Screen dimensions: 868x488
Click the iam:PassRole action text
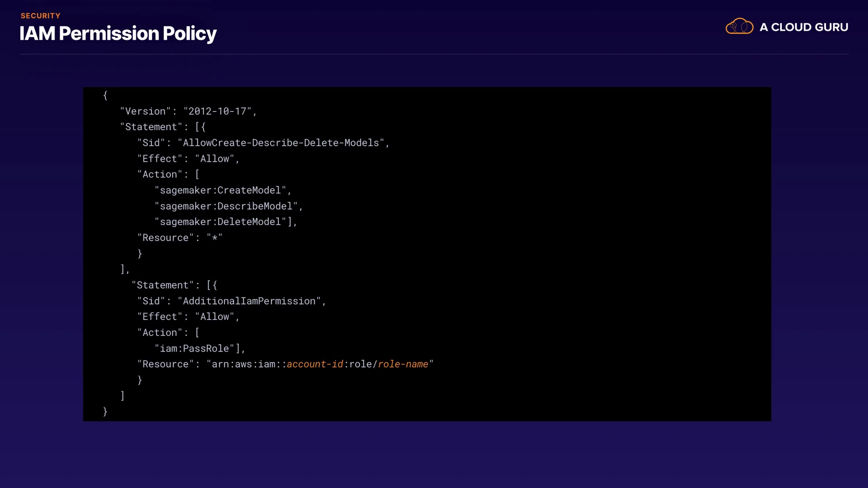pos(194,348)
